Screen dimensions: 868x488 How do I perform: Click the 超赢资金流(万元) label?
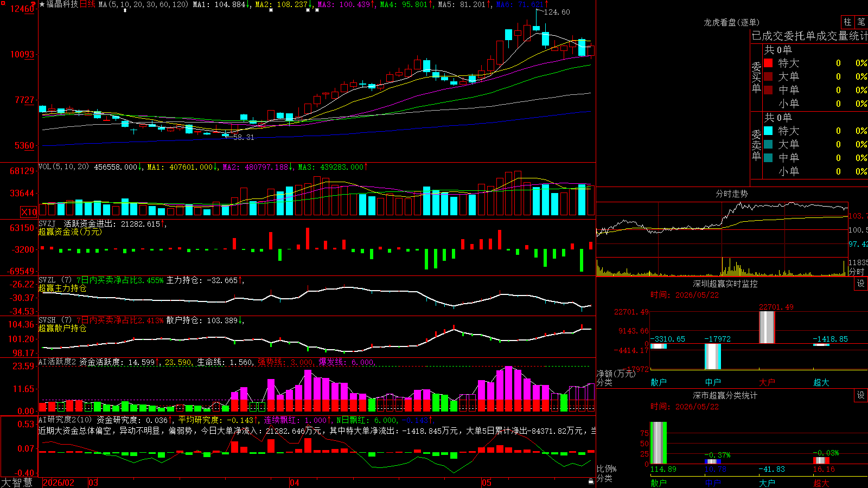tap(70, 232)
